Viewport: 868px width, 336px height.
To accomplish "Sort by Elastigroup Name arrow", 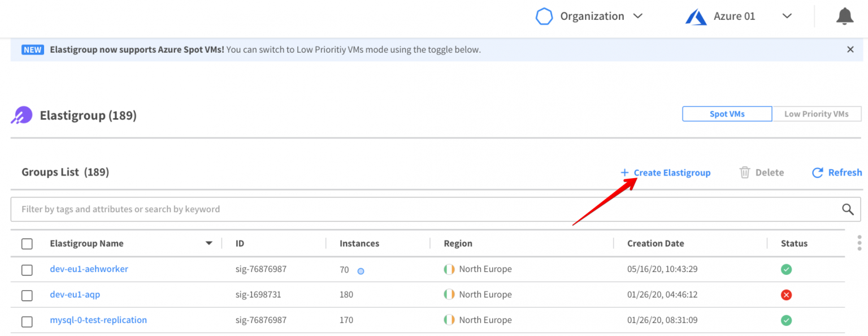I will point(209,243).
